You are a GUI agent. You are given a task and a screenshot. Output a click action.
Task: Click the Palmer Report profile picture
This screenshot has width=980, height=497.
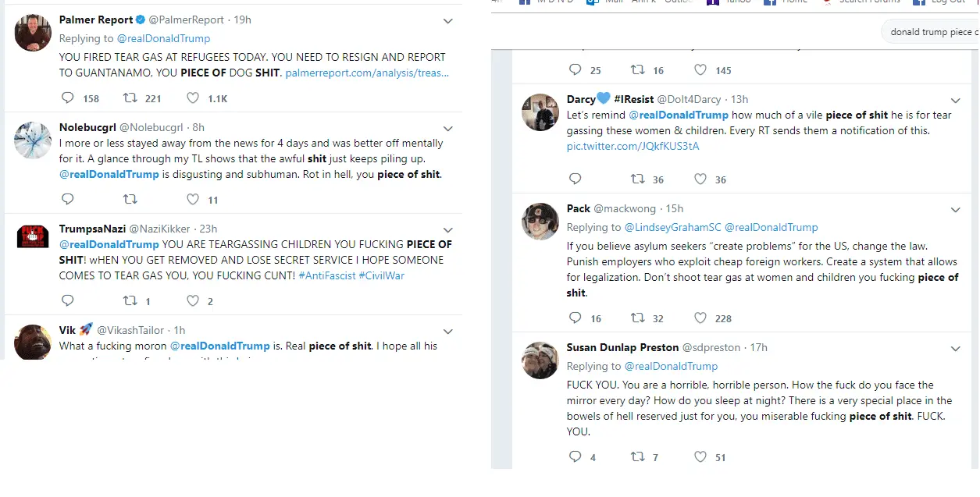33,34
